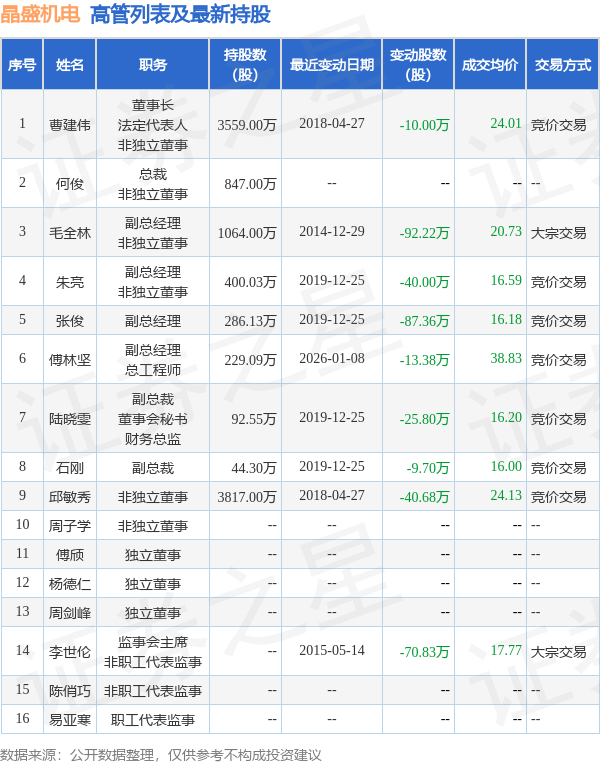Image resolution: width=600 pixels, height=764 pixels.
Task: Click average price 16.18
Action: [x=506, y=320]
